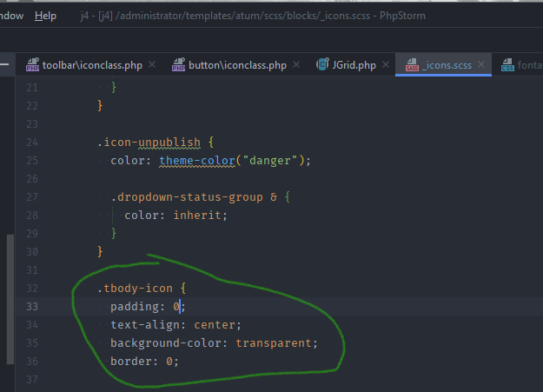543x392 pixels.
Task: Click the theme-color function name
Action: 197,161
